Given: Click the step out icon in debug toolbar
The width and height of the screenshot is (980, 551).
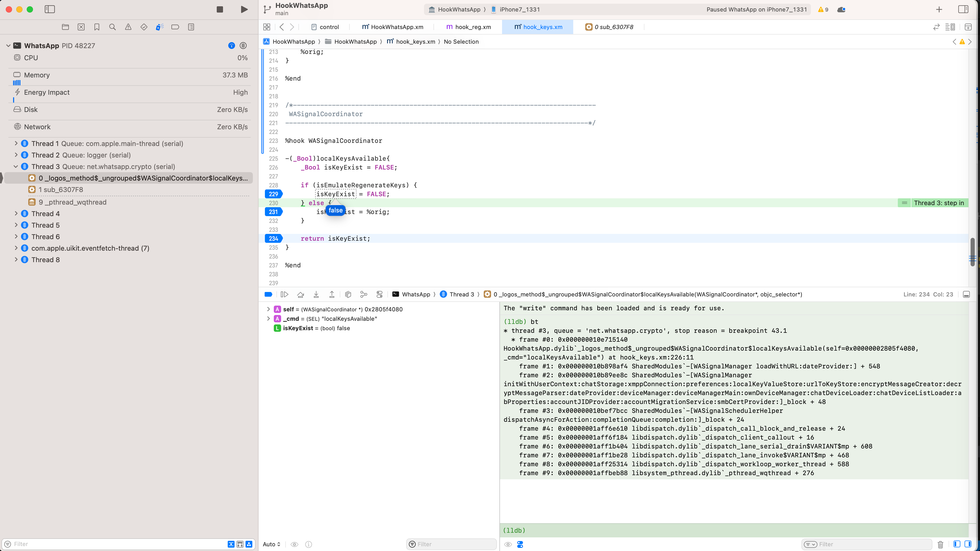Looking at the screenshot, I should tap(332, 294).
